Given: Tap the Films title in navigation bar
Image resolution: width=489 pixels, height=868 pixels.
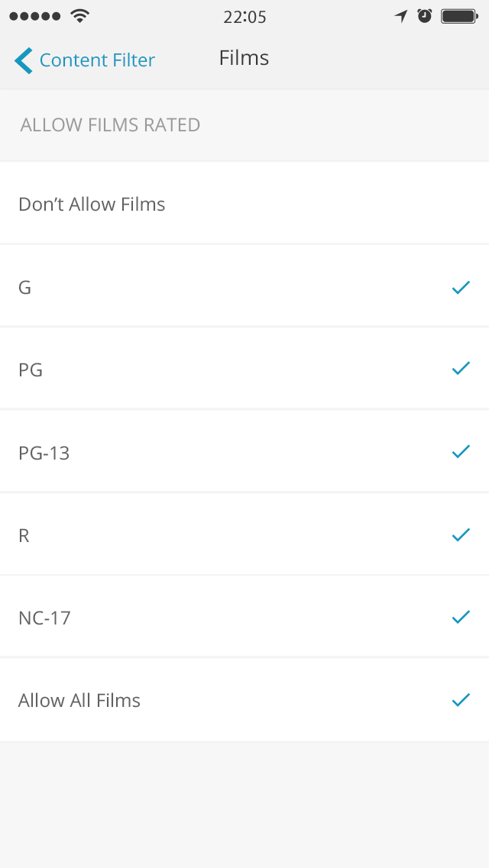Looking at the screenshot, I should 244,57.
